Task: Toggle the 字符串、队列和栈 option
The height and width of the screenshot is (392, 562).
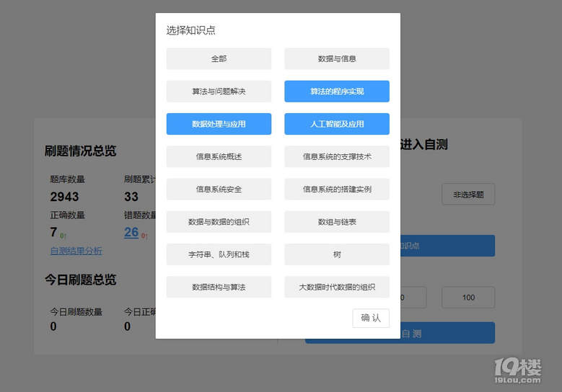Action: tap(219, 254)
